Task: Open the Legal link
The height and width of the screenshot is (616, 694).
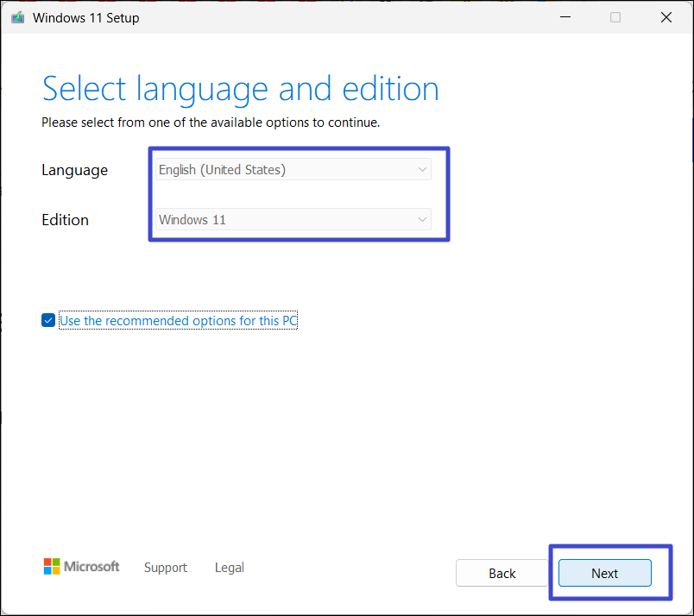Action: pyautogui.click(x=230, y=568)
